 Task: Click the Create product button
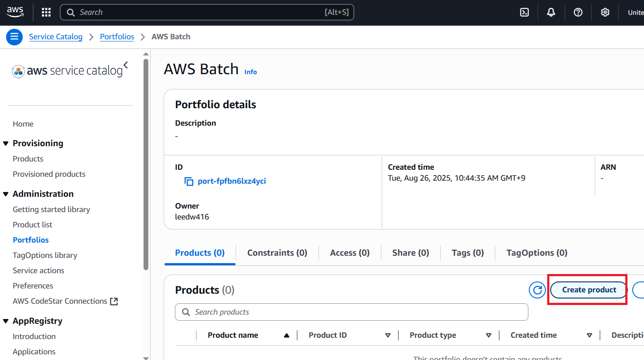click(x=589, y=290)
